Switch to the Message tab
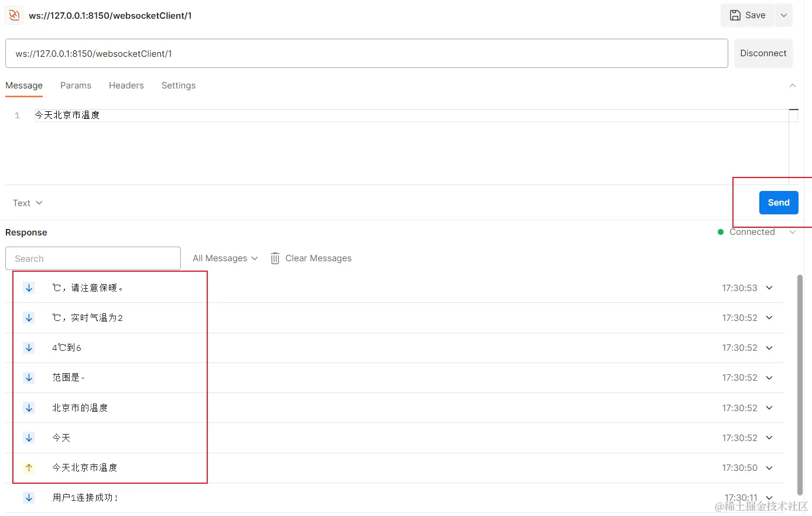The width and height of the screenshot is (812, 516). (24, 86)
